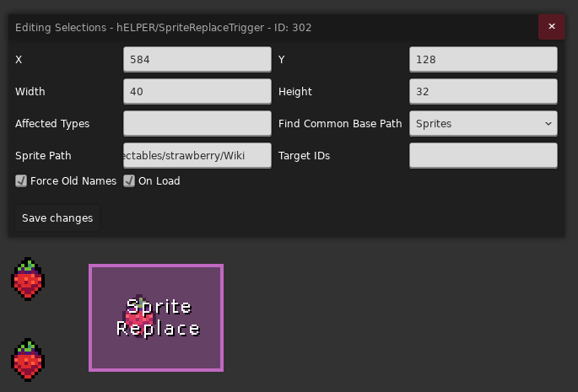
Task: Click into the Y value field
Action: (483, 59)
